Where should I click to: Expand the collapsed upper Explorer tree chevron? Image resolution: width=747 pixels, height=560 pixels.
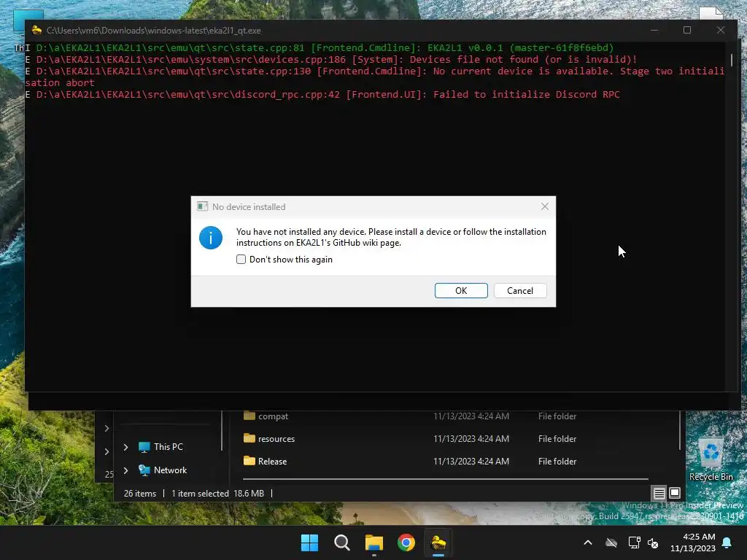(x=107, y=428)
